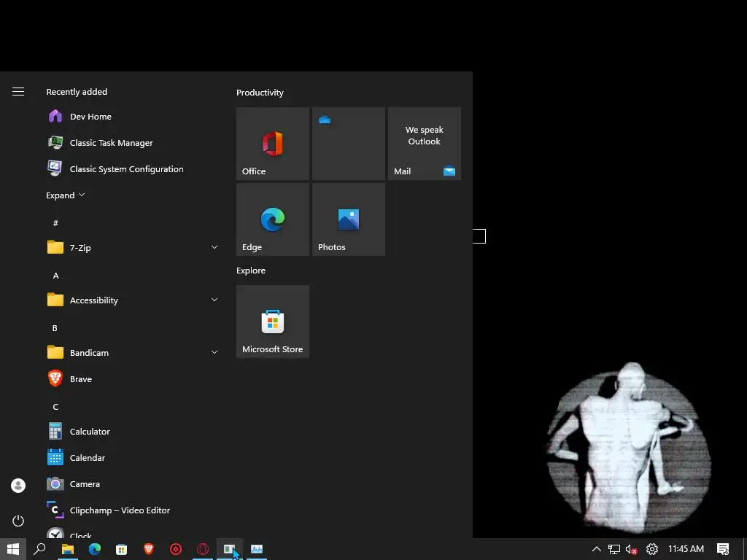Open the clock showing 11:45 AM
This screenshot has width=747, height=560.
pyautogui.click(x=686, y=549)
